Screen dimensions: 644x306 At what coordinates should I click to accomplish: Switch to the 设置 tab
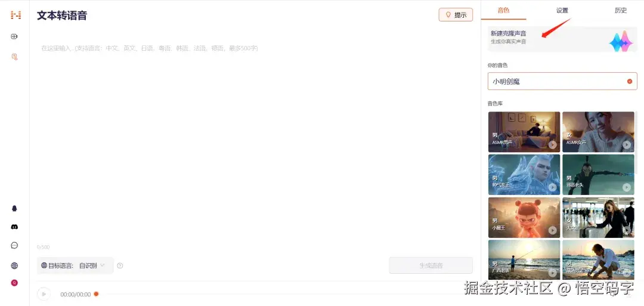point(562,11)
